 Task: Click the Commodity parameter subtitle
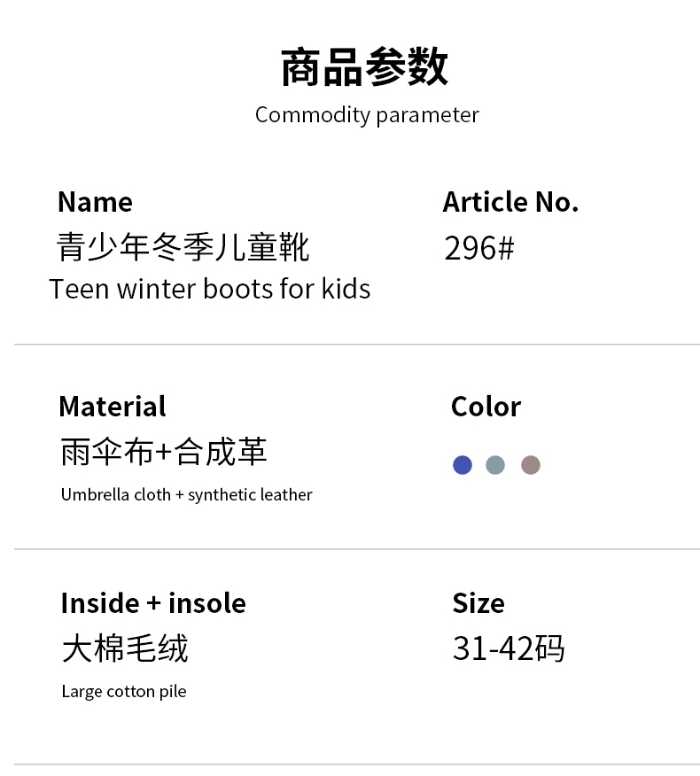click(367, 115)
